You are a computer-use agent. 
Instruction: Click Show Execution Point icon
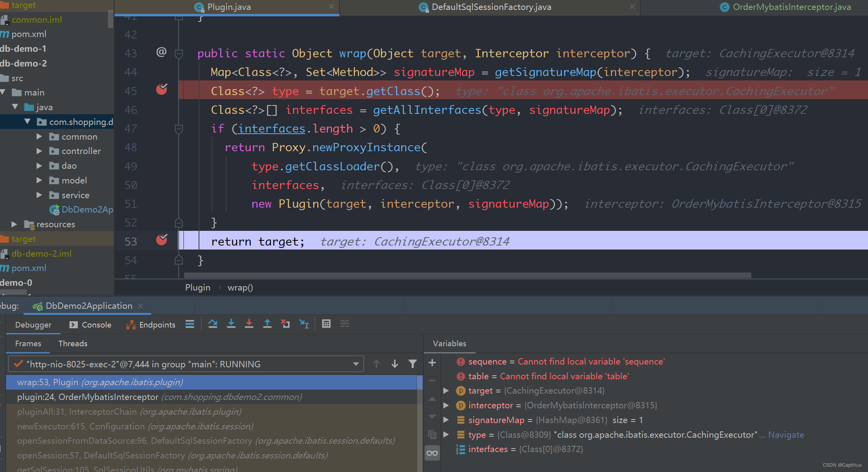pyautogui.click(x=190, y=324)
